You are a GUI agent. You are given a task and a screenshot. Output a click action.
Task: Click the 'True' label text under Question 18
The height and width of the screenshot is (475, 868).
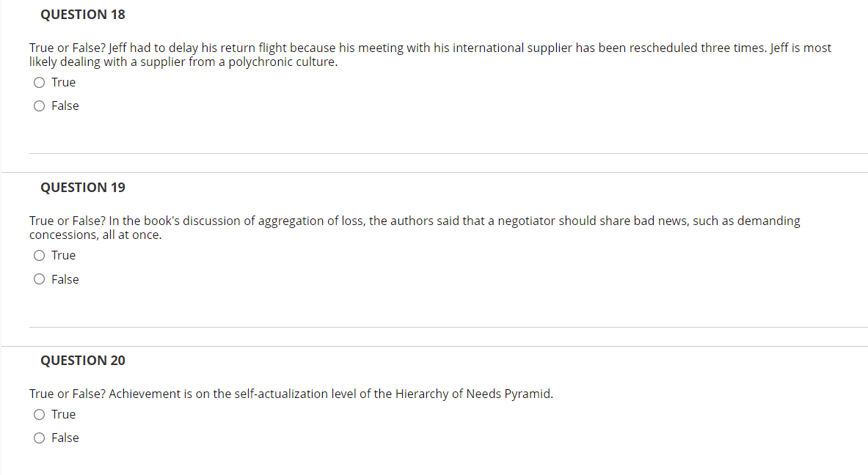[64, 82]
